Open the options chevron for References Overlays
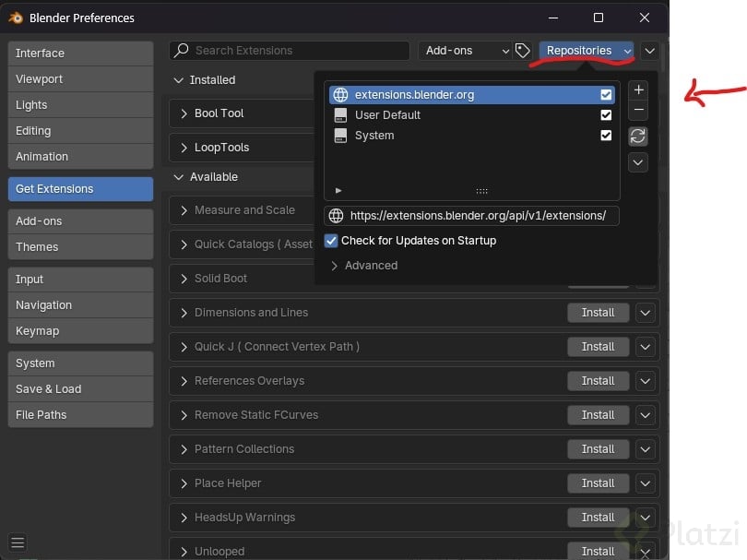 (645, 381)
